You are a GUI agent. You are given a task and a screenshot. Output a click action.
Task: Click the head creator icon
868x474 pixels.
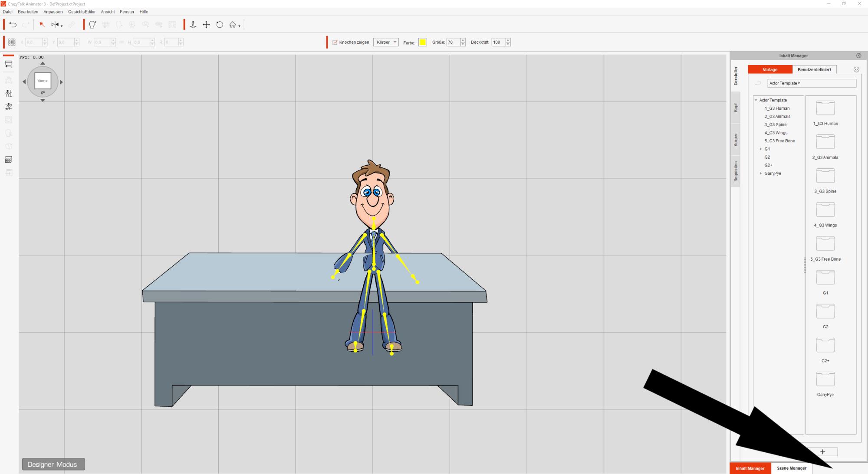click(92, 25)
